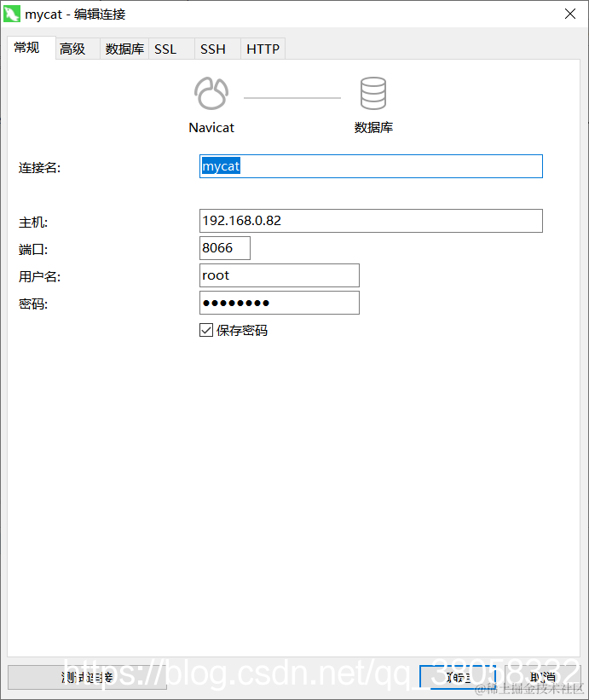Click the Navicat caption under the logo
This screenshot has height=700, width=589.
[x=211, y=128]
